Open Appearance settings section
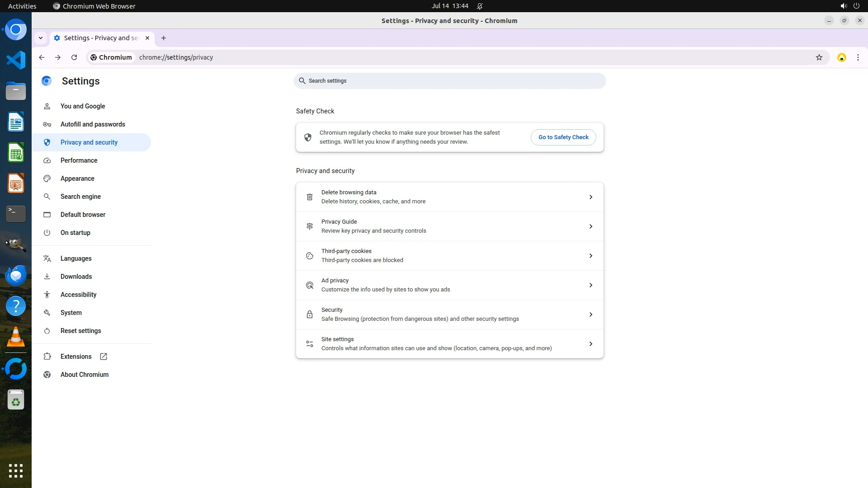 (77, 178)
